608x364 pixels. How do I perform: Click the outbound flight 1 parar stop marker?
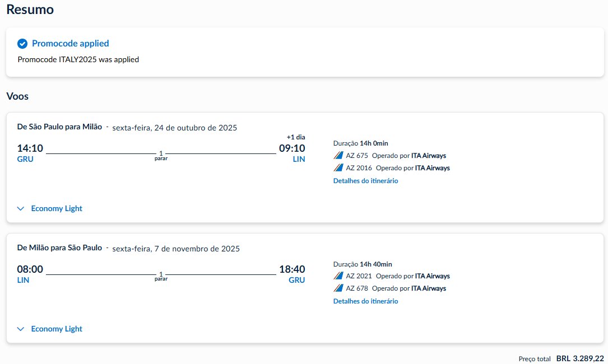[x=161, y=156]
